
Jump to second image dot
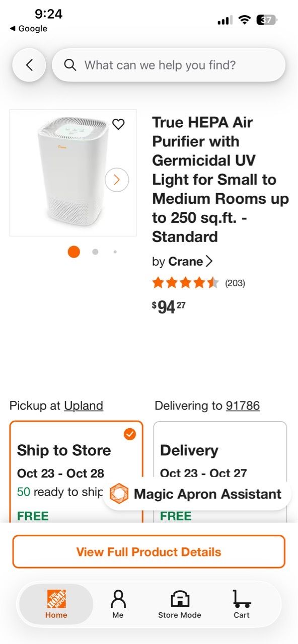(95, 252)
